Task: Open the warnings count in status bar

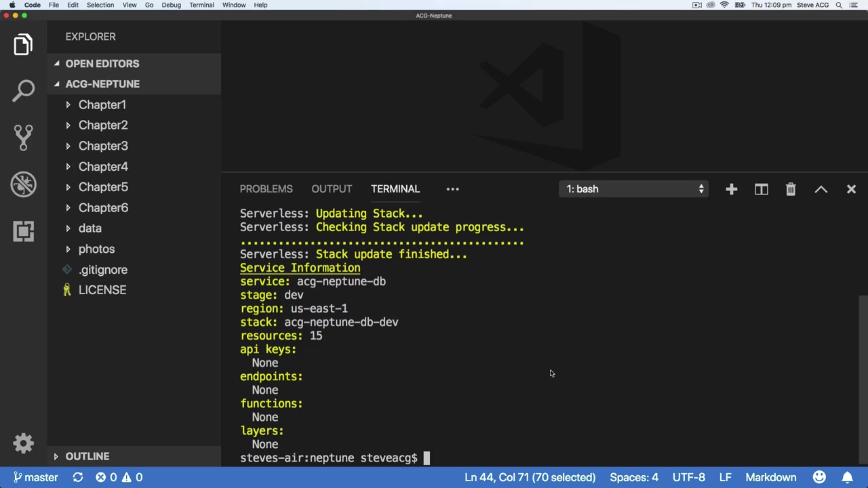Action: tap(132, 477)
